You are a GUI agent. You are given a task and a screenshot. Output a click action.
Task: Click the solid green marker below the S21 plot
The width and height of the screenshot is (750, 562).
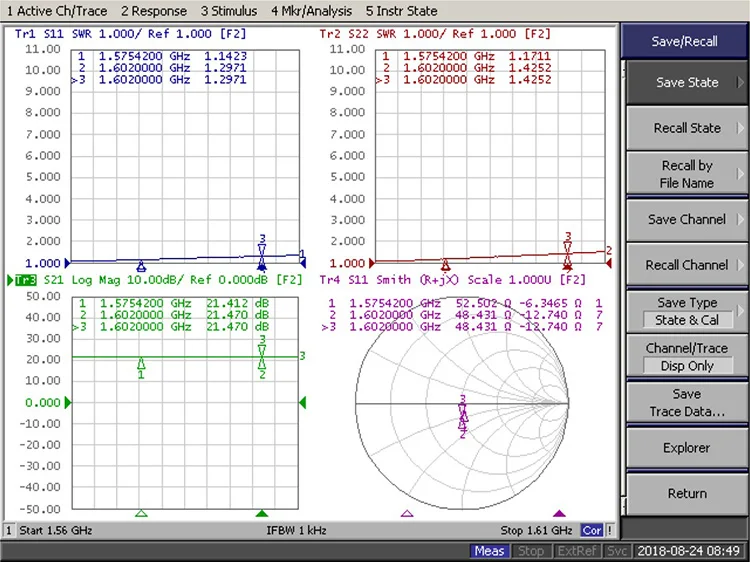(x=262, y=513)
